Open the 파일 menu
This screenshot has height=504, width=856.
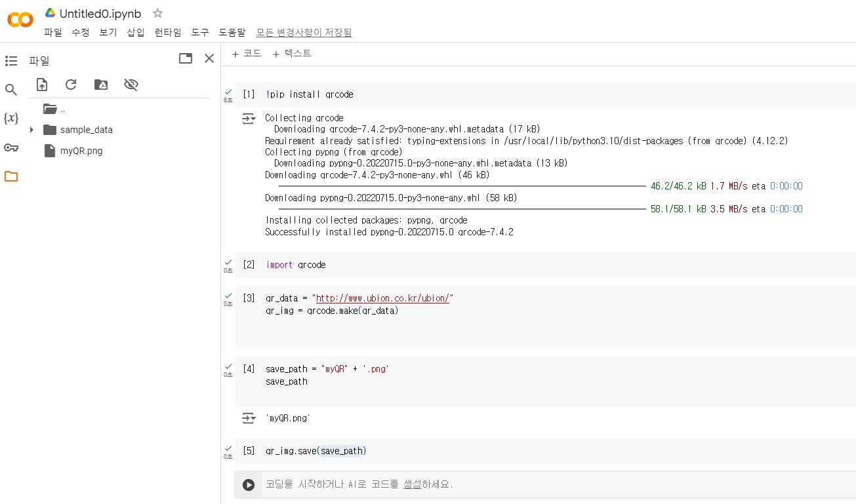(52, 32)
